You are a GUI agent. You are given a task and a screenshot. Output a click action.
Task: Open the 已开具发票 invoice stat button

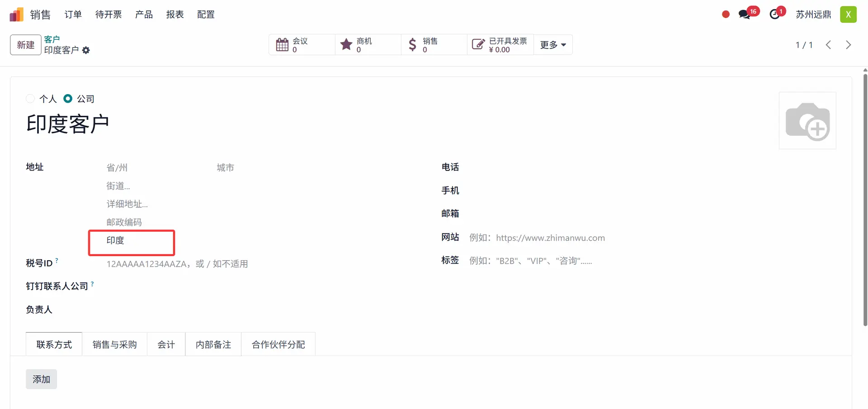(x=500, y=45)
